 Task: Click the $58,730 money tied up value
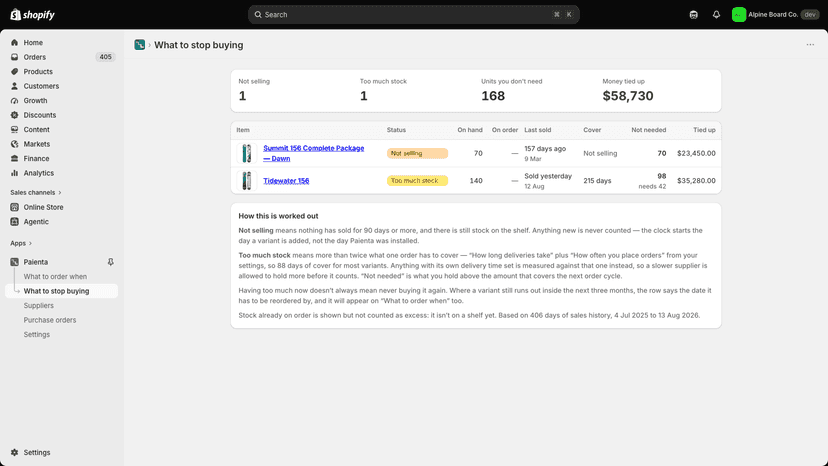tap(628, 96)
